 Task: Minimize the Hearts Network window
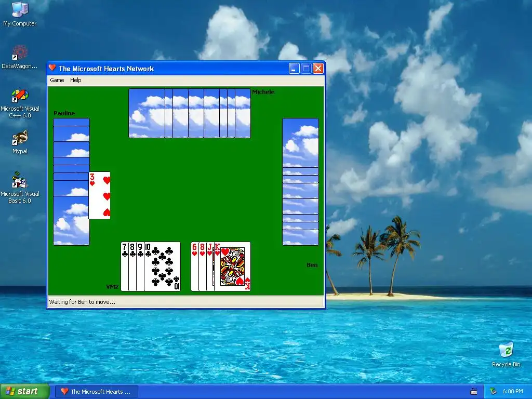(x=294, y=69)
